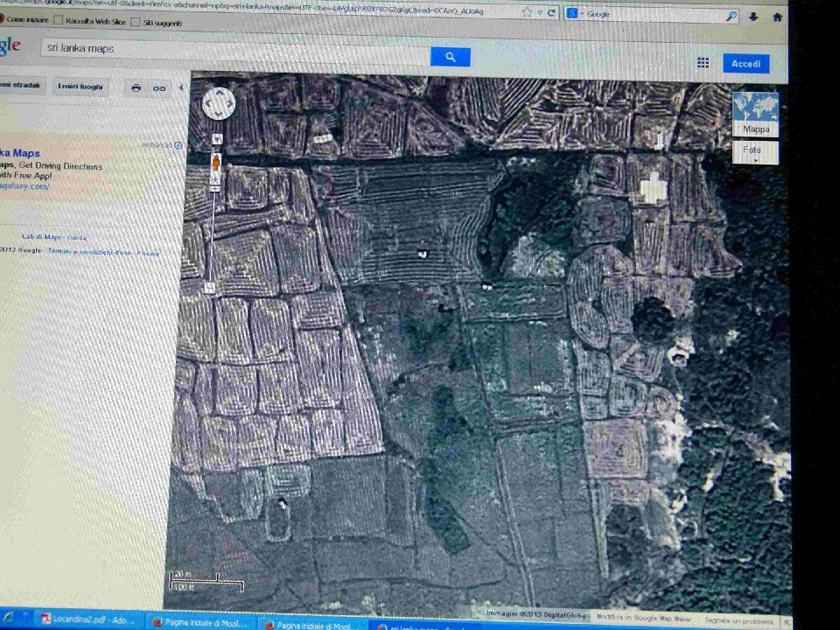The width and height of the screenshot is (840, 630).
Task: Switch to the Mappa map view
Action: click(755, 114)
